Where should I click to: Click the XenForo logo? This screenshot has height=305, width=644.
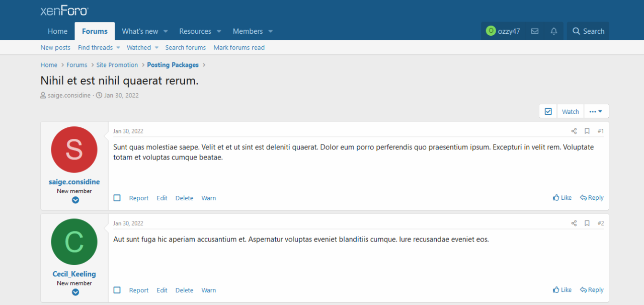[x=64, y=11]
